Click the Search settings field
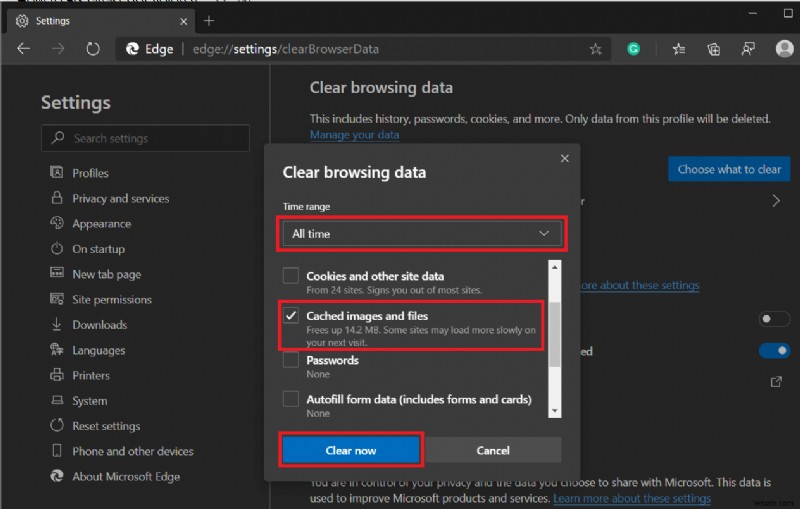The height and width of the screenshot is (509, 800). coord(146,138)
